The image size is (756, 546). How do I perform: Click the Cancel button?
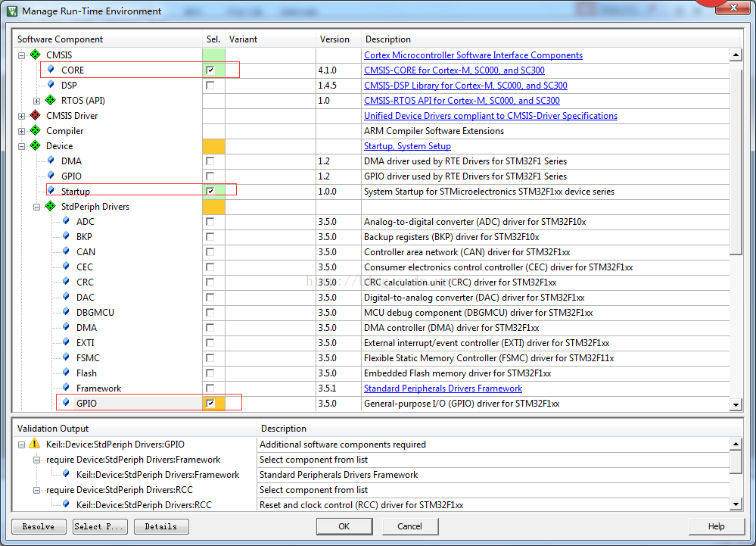pyautogui.click(x=410, y=526)
